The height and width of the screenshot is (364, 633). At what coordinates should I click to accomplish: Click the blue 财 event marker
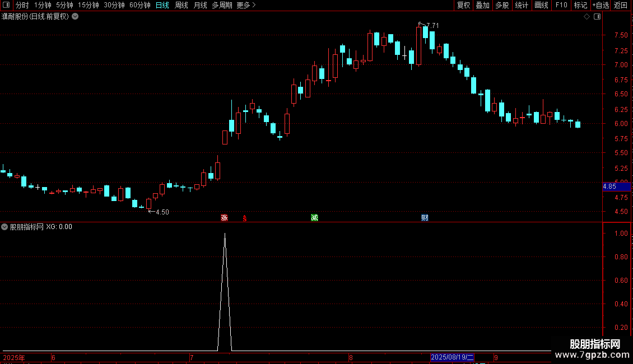point(425,218)
